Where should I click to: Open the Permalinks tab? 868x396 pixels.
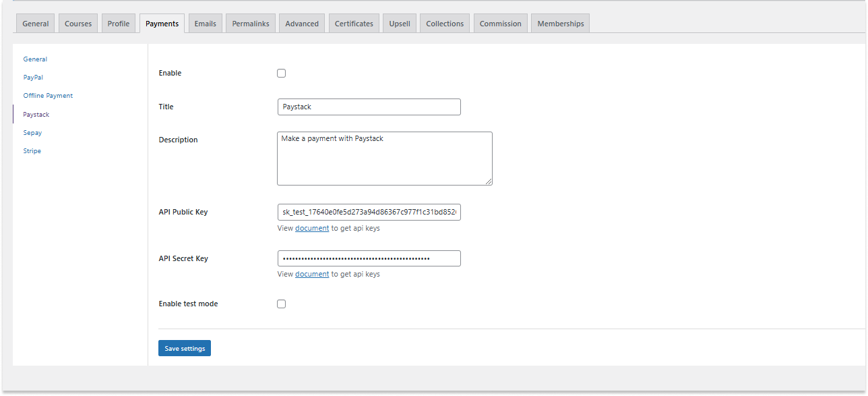(251, 24)
